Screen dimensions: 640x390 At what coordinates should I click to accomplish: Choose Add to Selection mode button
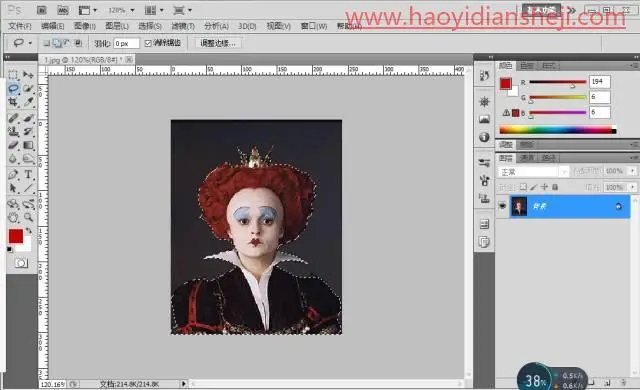point(57,43)
